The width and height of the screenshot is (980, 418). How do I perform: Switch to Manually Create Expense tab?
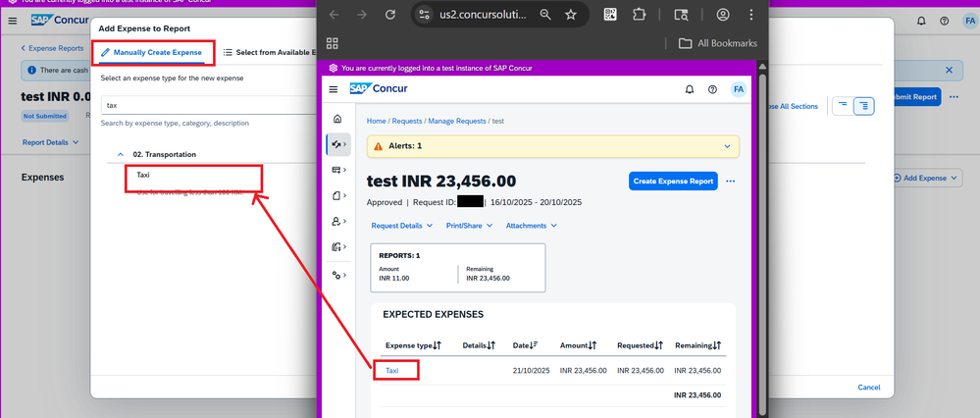(x=151, y=52)
